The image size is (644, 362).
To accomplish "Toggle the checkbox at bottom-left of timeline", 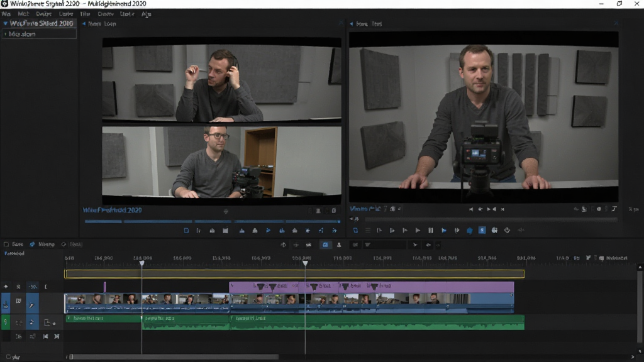I will (8, 357).
